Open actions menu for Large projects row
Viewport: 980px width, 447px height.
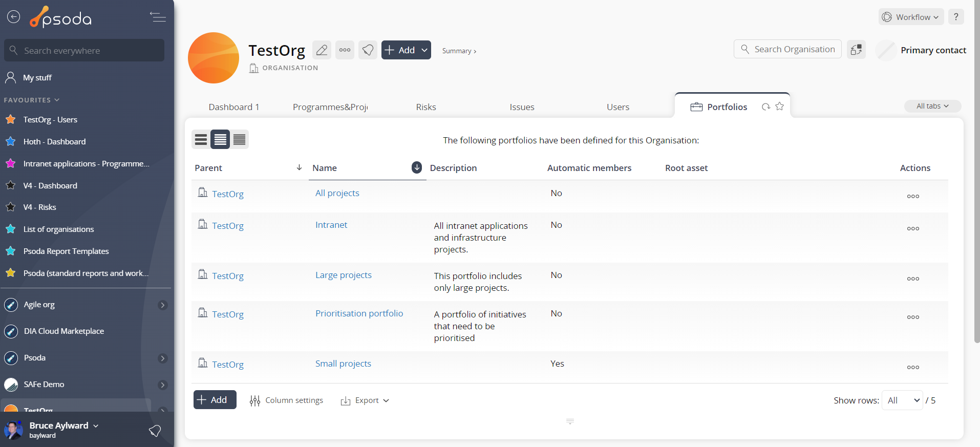coord(913,279)
